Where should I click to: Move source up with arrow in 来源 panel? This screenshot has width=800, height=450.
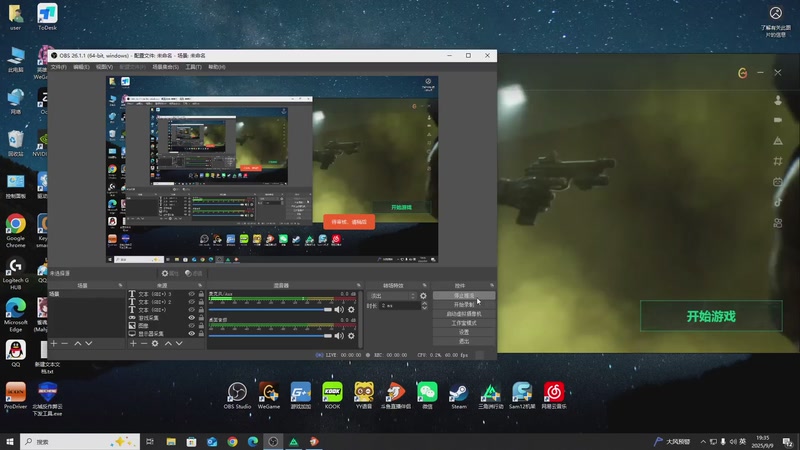pyautogui.click(x=168, y=343)
